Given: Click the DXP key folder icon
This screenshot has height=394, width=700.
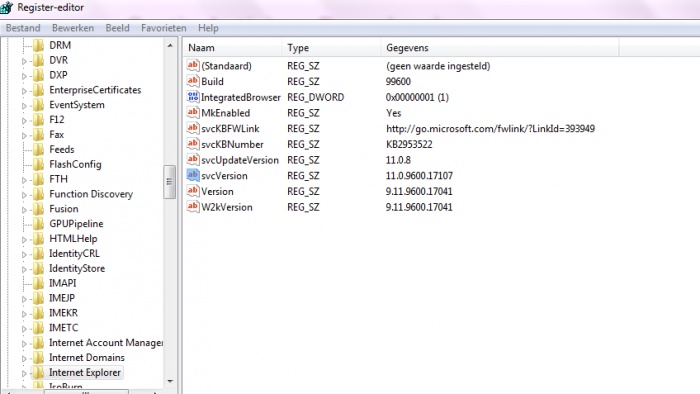Looking at the screenshot, I should (x=39, y=75).
